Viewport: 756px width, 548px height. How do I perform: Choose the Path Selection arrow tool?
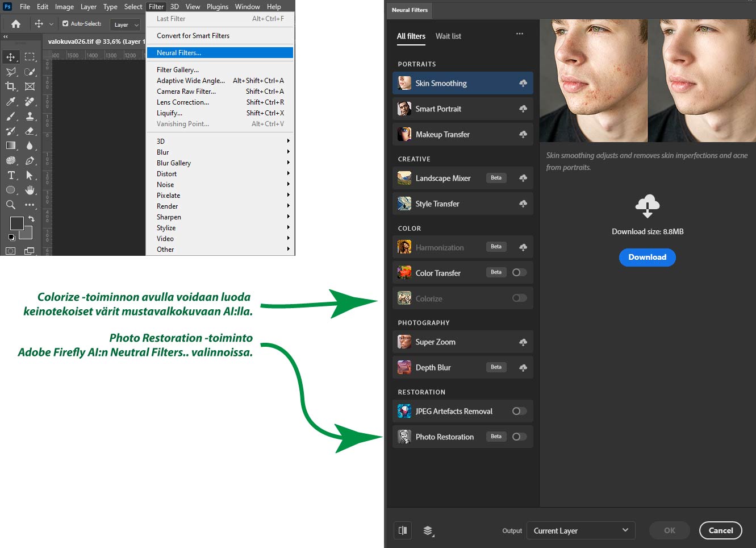click(30, 175)
